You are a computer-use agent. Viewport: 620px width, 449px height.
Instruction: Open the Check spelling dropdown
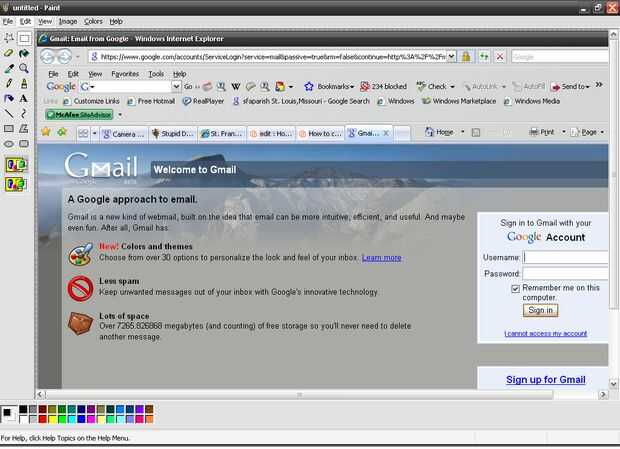452,87
